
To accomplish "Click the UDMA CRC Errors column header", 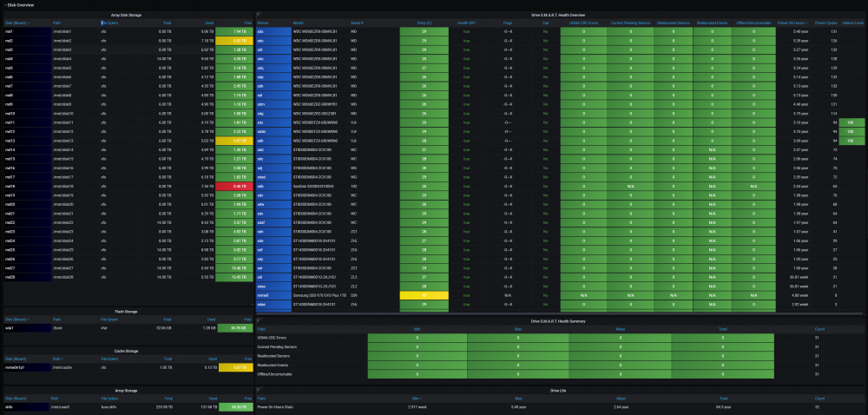I will pyautogui.click(x=583, y=23).
